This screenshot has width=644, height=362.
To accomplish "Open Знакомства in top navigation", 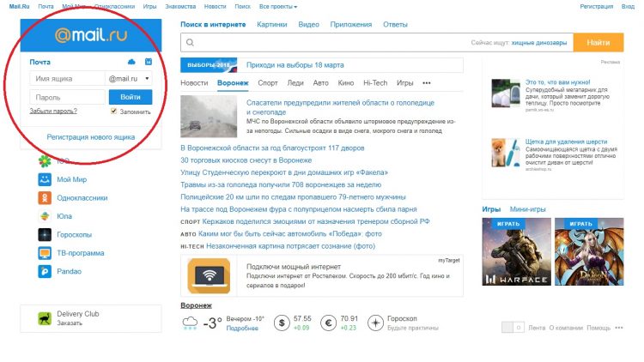I will tap(180, 7).
